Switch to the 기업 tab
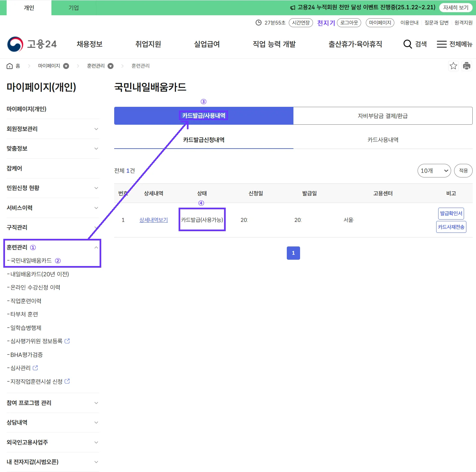Screen dimensions: 476x472 point(73,8)
